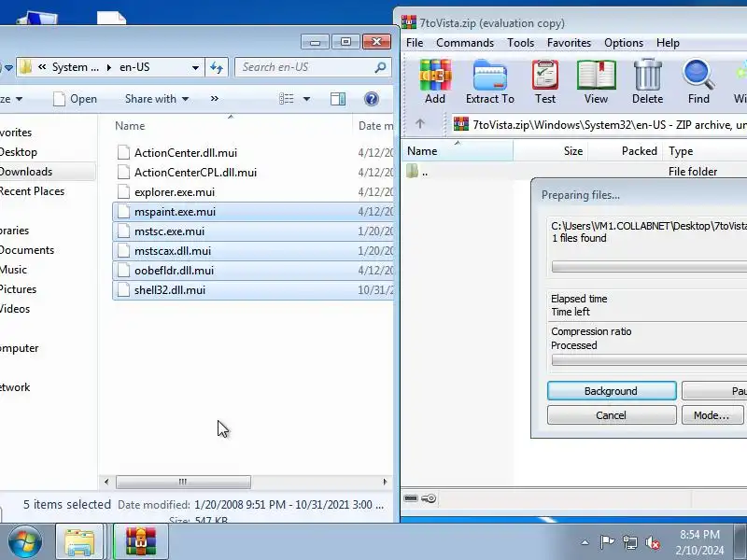Click the breadcrumb arrow before en-US

click(x=109, y=67)
